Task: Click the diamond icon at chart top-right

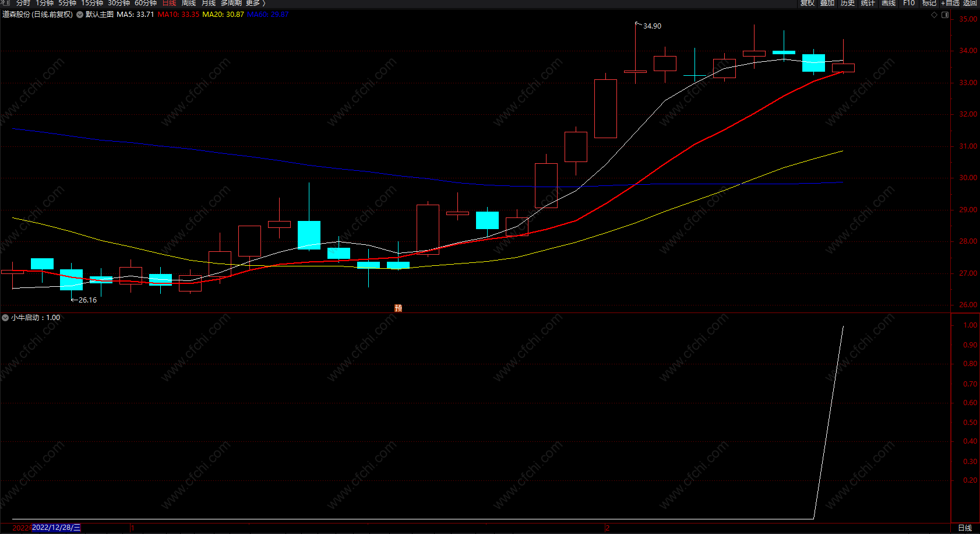Action: pos(935,15)
